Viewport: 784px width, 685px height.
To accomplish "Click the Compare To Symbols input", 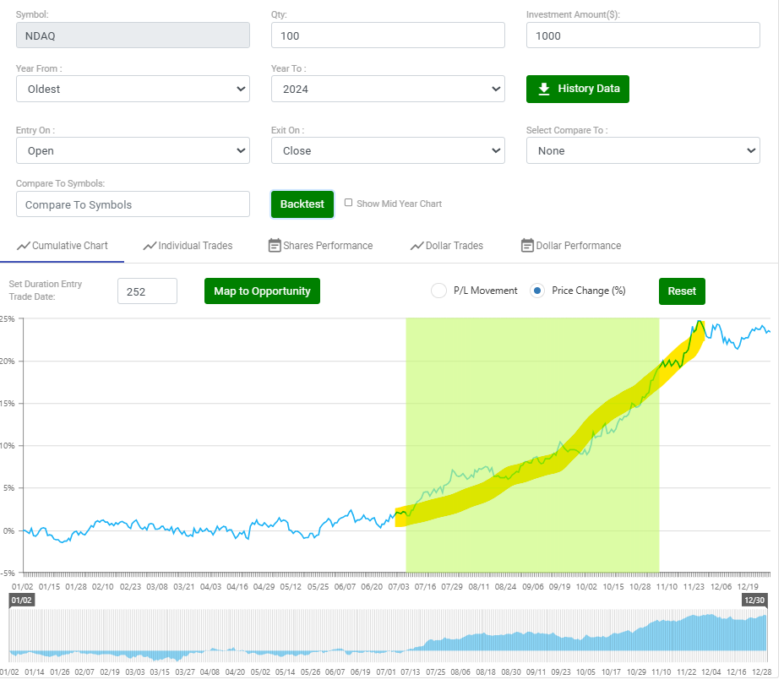I will 133,205.
